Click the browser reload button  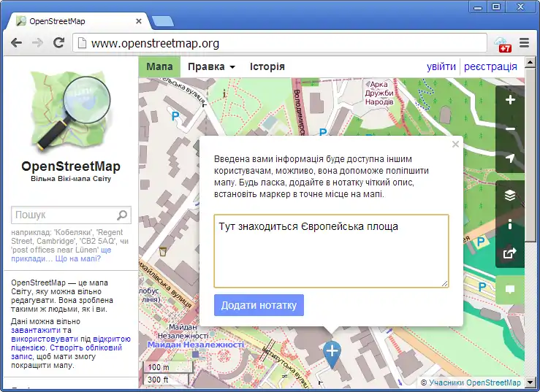[59, 43]
